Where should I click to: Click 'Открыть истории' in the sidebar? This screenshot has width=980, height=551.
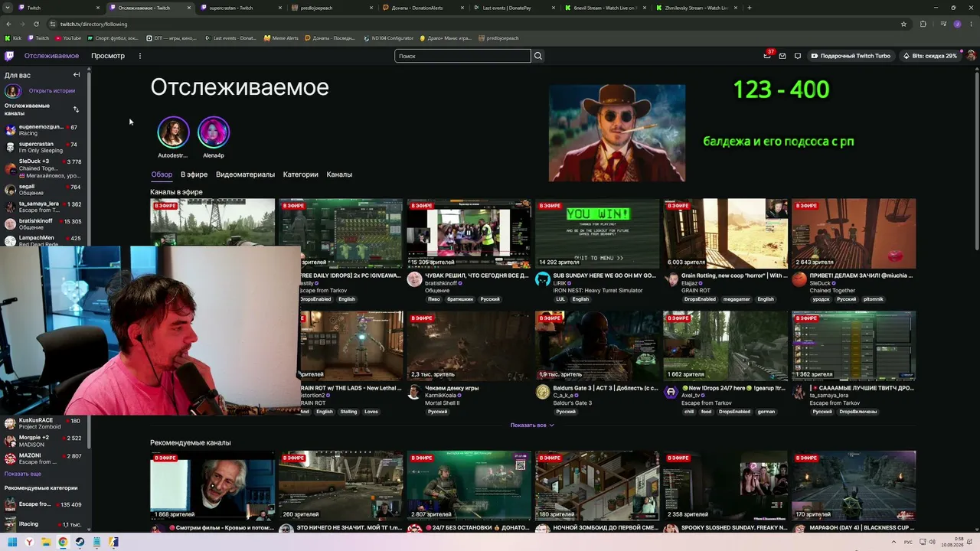tap(52, 91)
